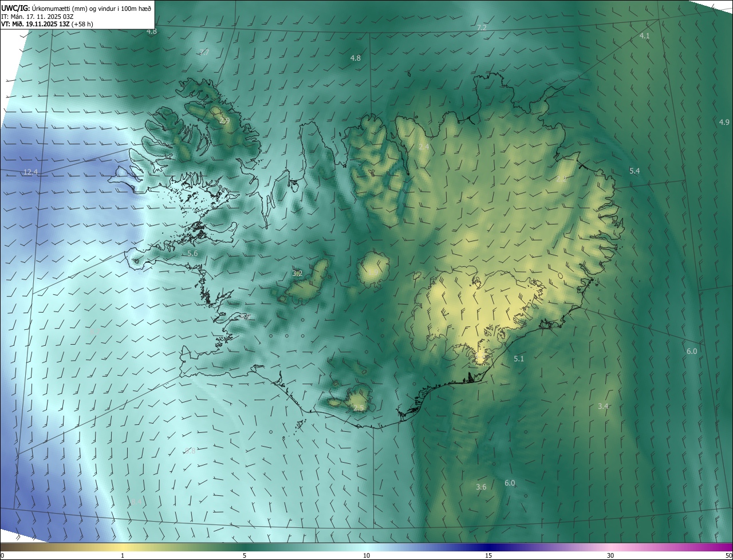The height and width of the screenshot is (560, 733).
Task: Click the 3.6 value south of Iceland
Action: click(x=481, y=487)
